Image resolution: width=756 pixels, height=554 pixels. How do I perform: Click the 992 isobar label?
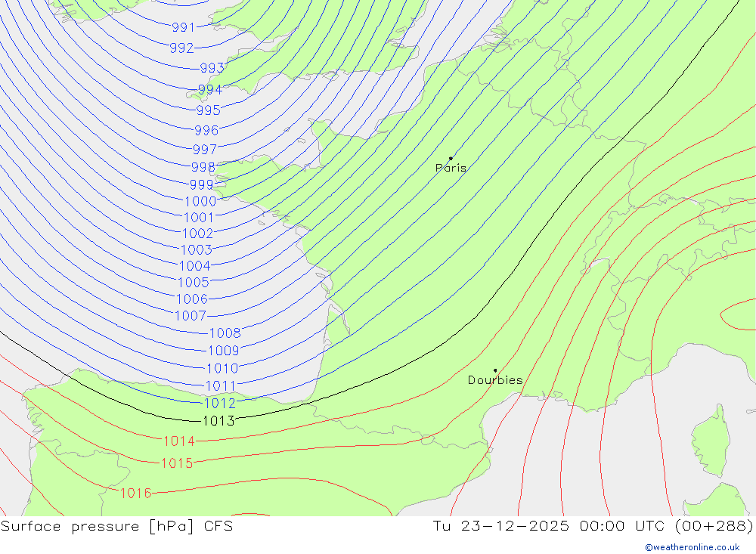[181, 48]
